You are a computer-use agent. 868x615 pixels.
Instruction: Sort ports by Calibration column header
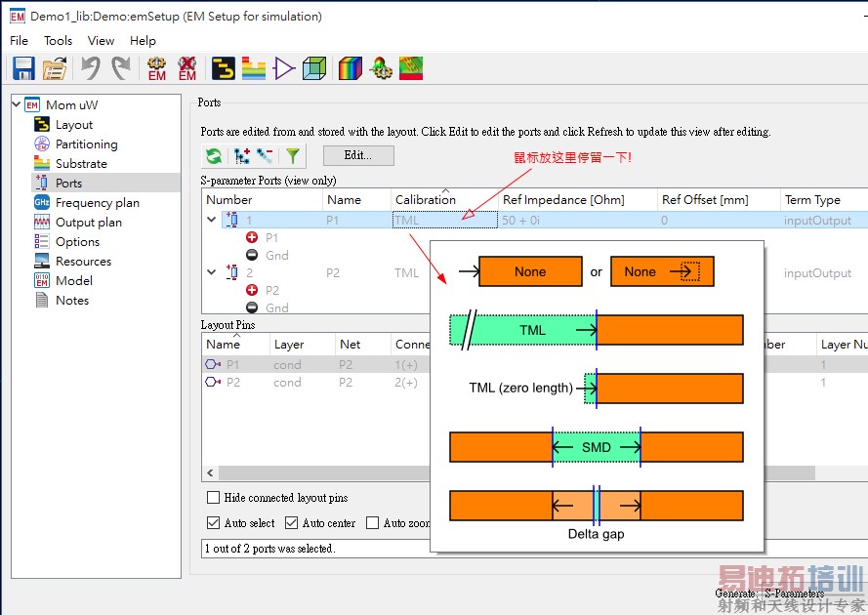[x=444, y=199]
